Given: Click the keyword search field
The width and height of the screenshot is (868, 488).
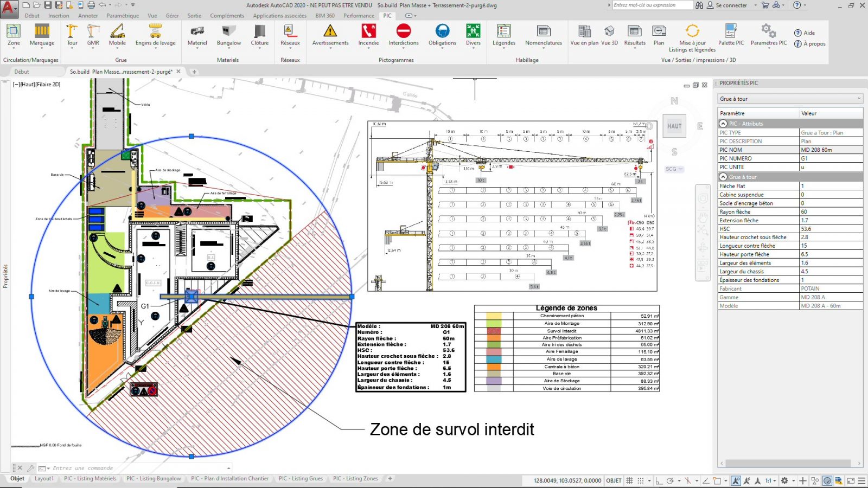Looking at the screenshot, I should click(652, 5).
